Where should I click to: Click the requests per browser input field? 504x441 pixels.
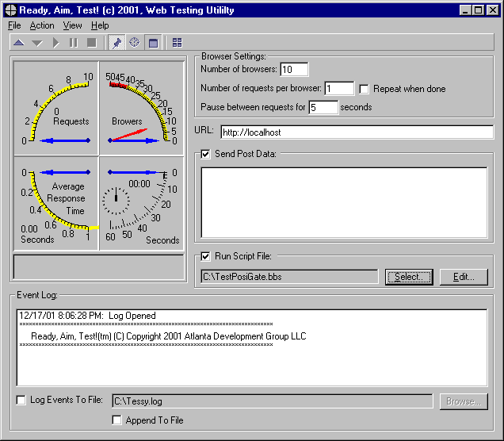339,89
